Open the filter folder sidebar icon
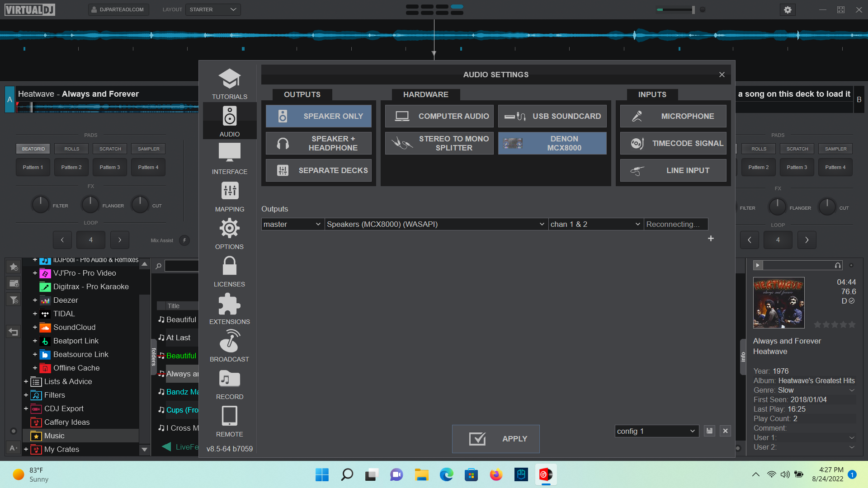The width and height of the screenshot is (868, 488). click(14, 300)
